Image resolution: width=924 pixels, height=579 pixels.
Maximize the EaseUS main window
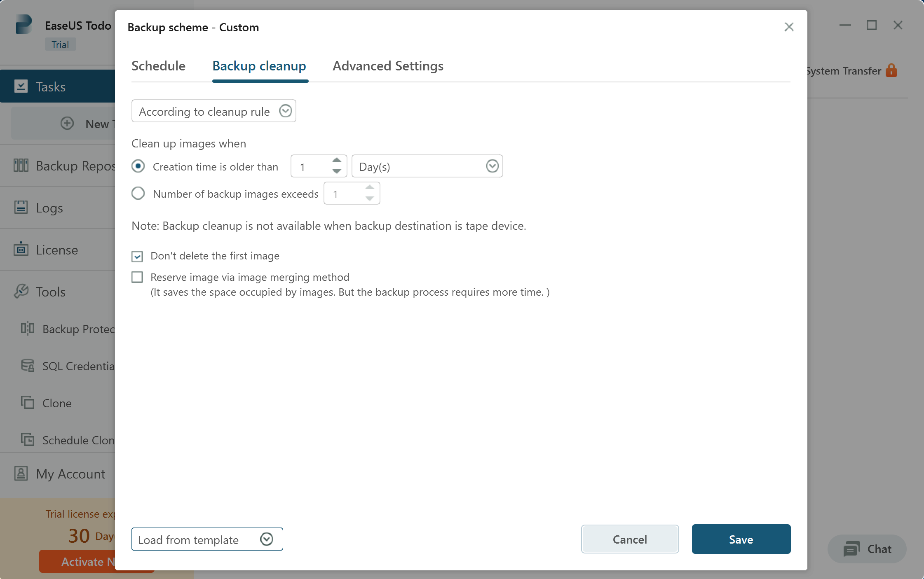(871, 26)
